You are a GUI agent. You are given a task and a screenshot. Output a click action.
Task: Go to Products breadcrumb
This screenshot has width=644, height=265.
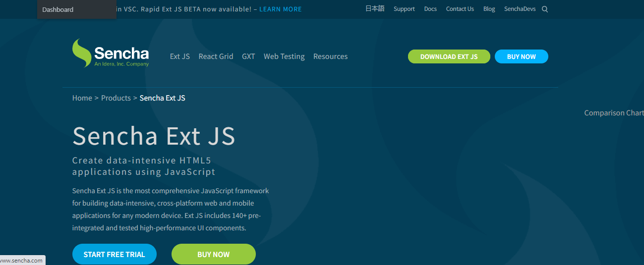pyautogui.click(x=116, y=98)
